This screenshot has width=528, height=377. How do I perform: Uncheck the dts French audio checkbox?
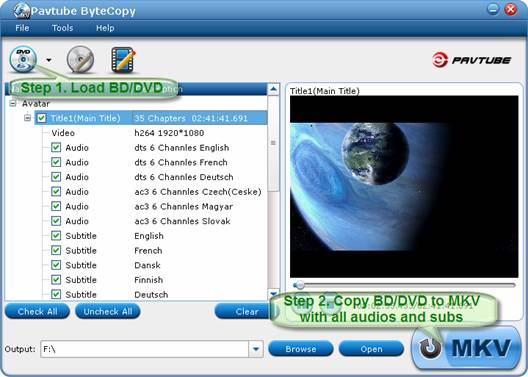click(x=56, y=162)
